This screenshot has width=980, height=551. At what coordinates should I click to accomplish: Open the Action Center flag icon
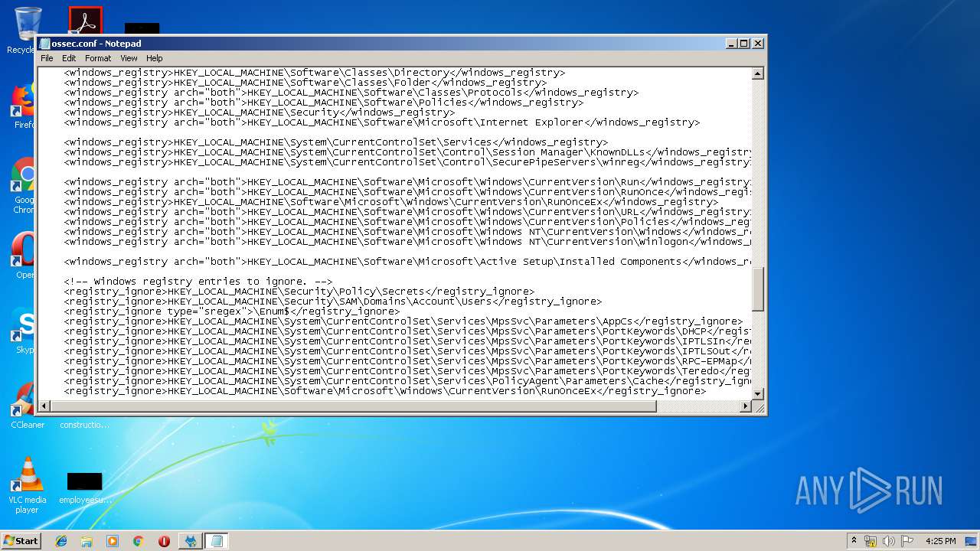tap(907, 541)
